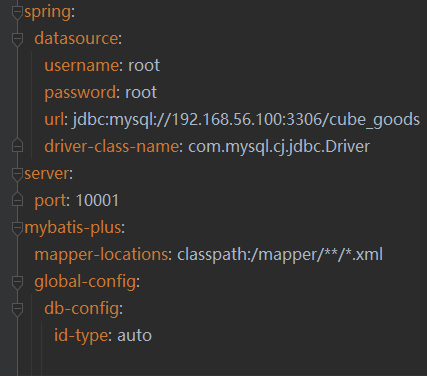Collapse the db-config fold marker

click(17, 309)
